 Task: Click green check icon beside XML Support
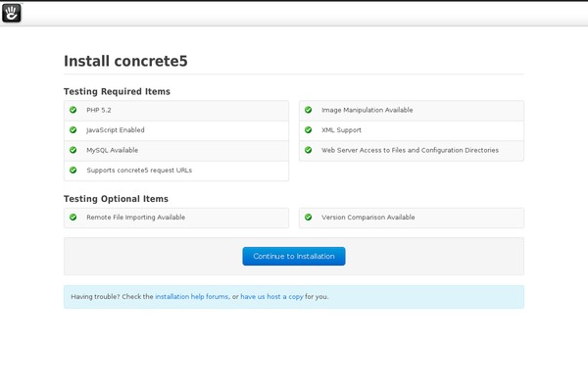309,129
